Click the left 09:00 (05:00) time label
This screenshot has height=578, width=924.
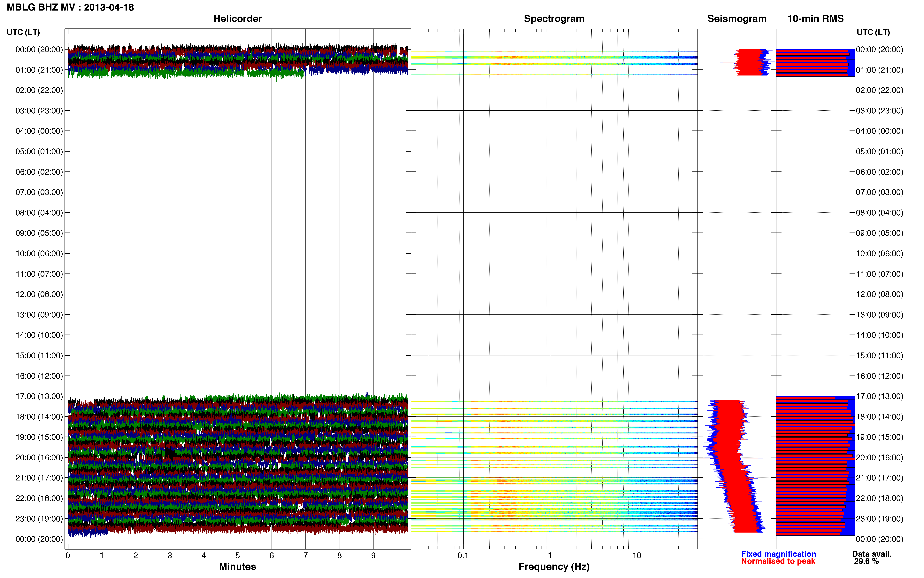click(x=39, y=233)
